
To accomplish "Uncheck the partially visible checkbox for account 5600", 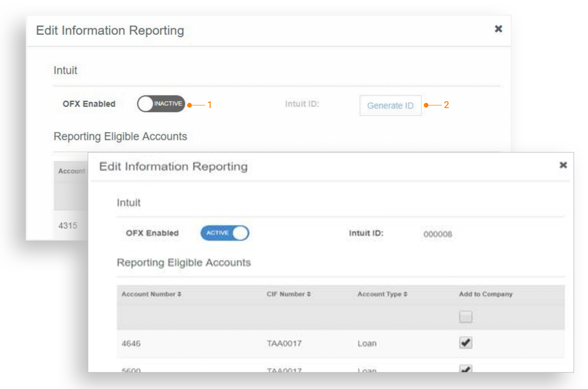I will (466, 369).
